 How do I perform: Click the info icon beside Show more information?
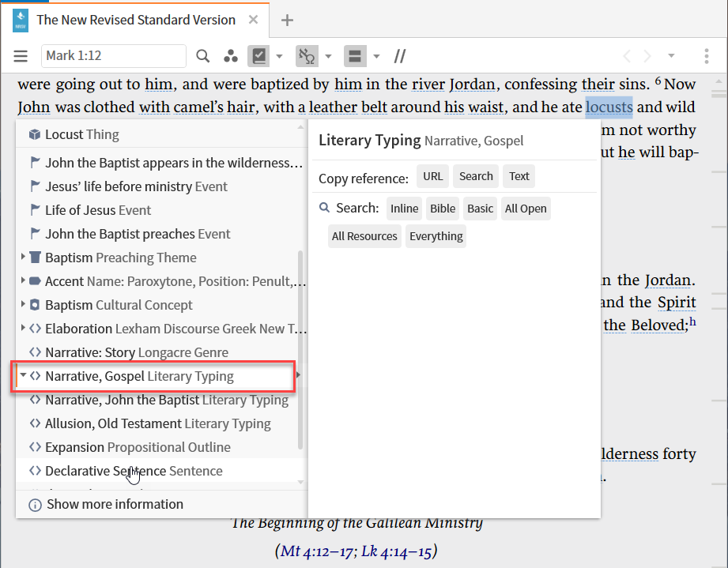[35, 505]
